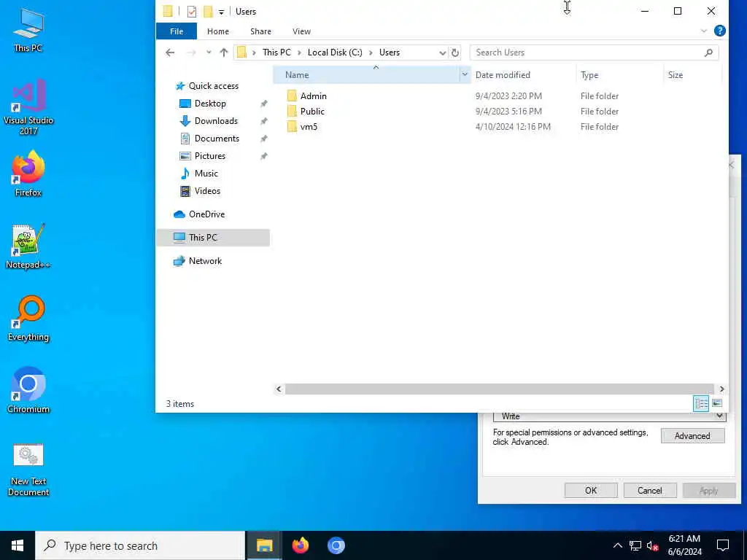This screenshot has height=560, width=747.
Task: Sort by Type column header
Action: tap(619, 75)
